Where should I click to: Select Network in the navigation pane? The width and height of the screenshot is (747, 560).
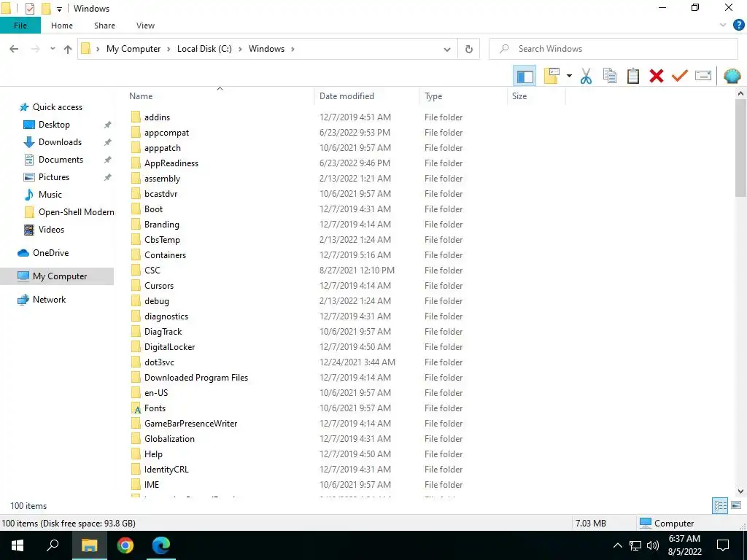pos(49,300)
